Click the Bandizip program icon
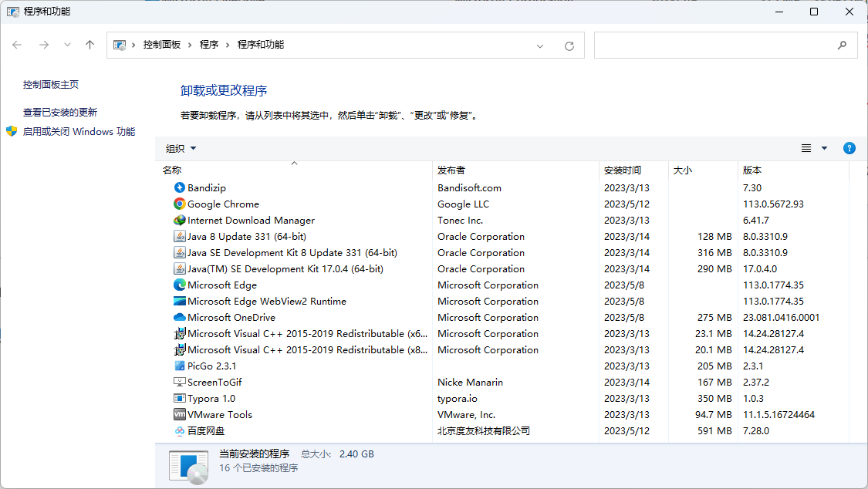 point(179,187)
